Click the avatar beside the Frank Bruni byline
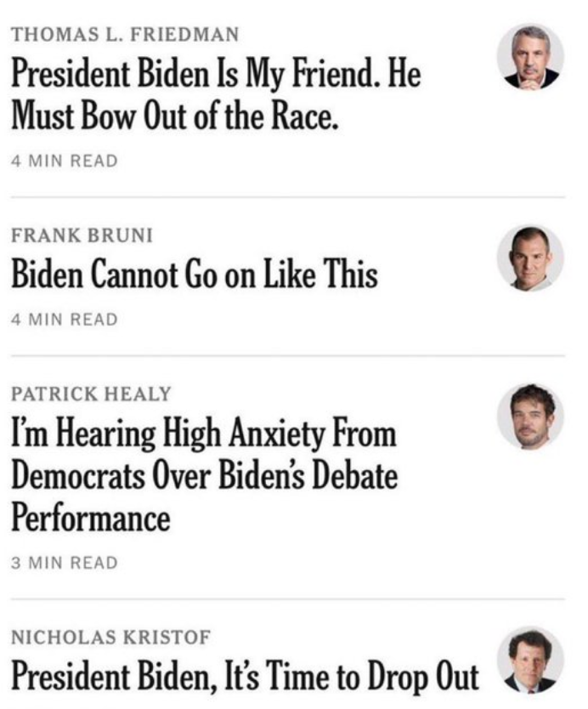 (x=530, y=258)
